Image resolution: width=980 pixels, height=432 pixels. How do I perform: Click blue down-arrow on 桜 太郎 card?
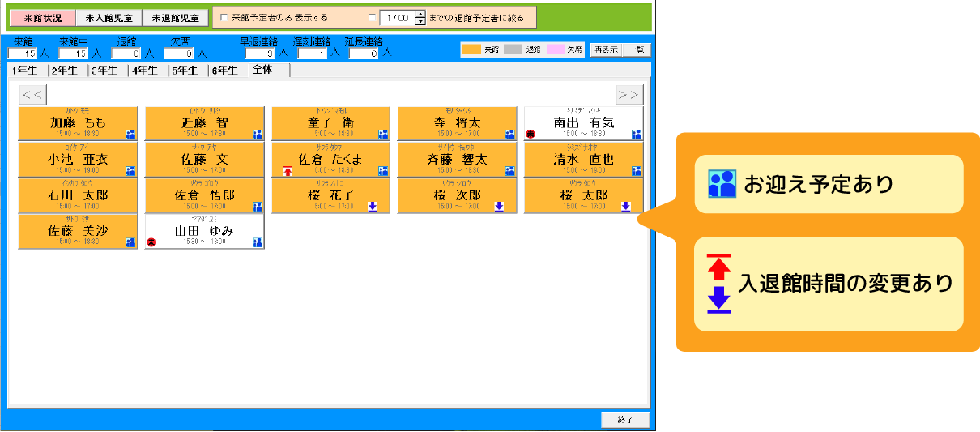625,207
